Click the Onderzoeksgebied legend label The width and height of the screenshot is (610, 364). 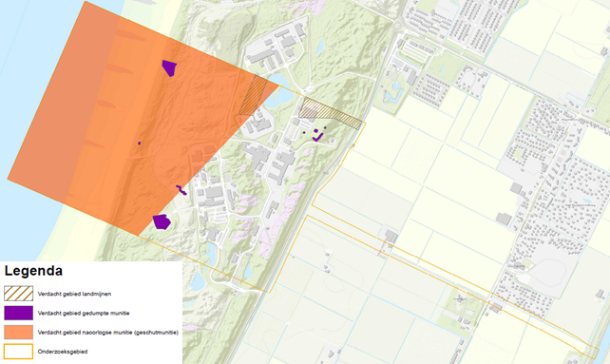pyautogui.click(x=63, y=352)
